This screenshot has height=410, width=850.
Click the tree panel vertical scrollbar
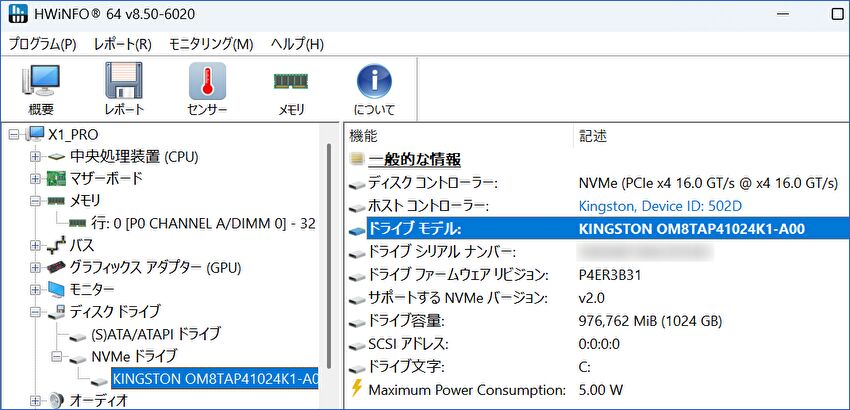[x=329, y=255]
